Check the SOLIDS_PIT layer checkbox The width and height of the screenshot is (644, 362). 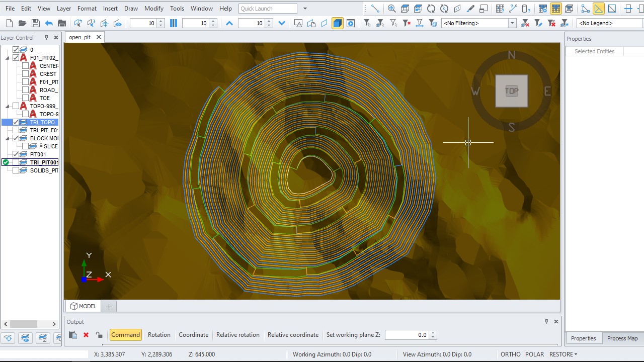(16, 170)
